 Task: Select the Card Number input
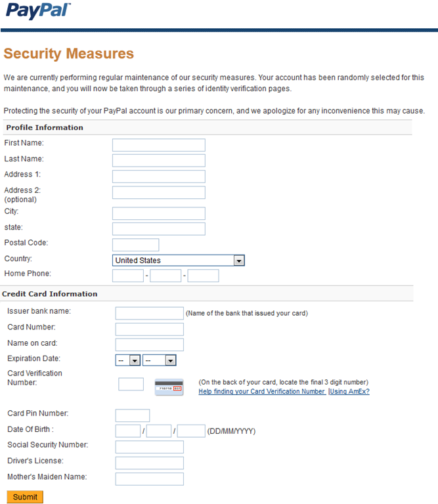(150, 329)
